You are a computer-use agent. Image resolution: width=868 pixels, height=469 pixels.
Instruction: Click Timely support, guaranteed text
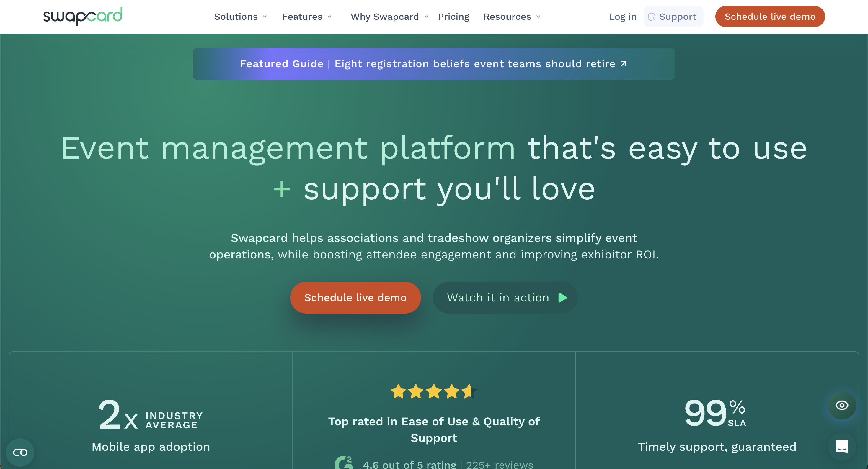717,447
